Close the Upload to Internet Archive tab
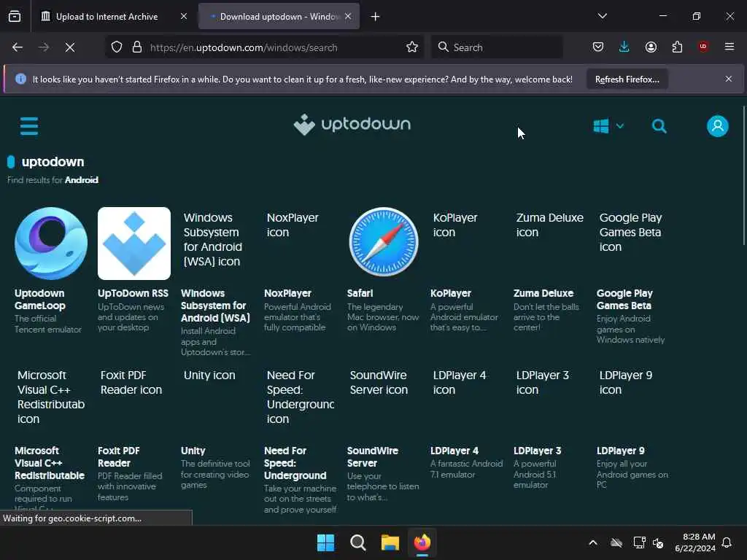This screenshot has height=560, width=747. [184, 16]
